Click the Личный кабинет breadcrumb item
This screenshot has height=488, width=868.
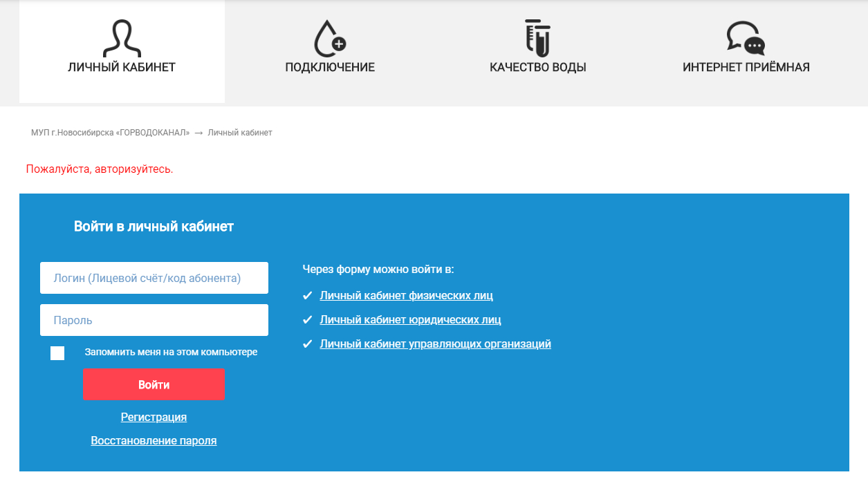coord(240,133)
